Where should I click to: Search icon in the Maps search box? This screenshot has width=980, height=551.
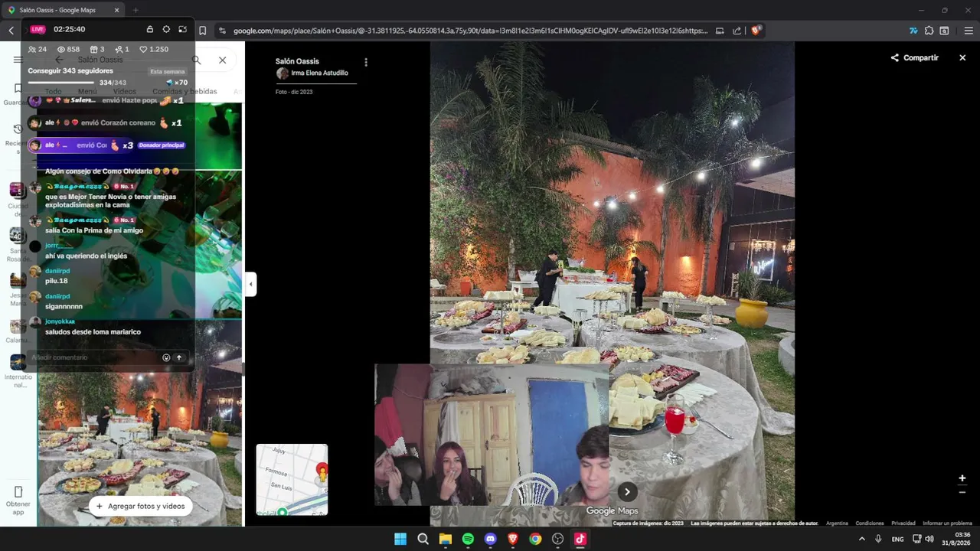point(197,60)
